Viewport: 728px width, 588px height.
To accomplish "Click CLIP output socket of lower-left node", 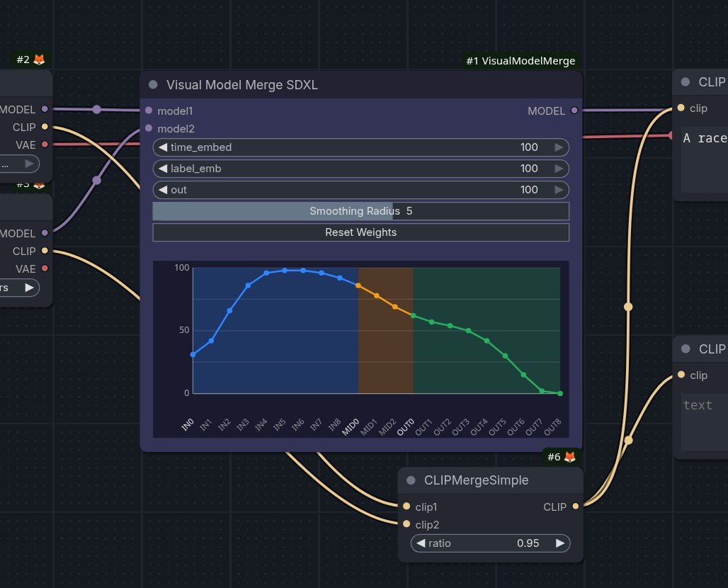I will pos(45,251).
